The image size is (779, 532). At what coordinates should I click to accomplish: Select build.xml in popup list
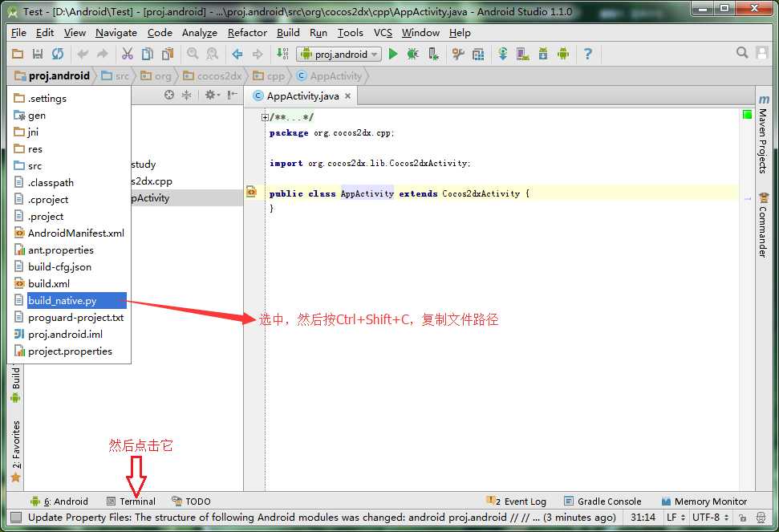[x=70, y=283]
